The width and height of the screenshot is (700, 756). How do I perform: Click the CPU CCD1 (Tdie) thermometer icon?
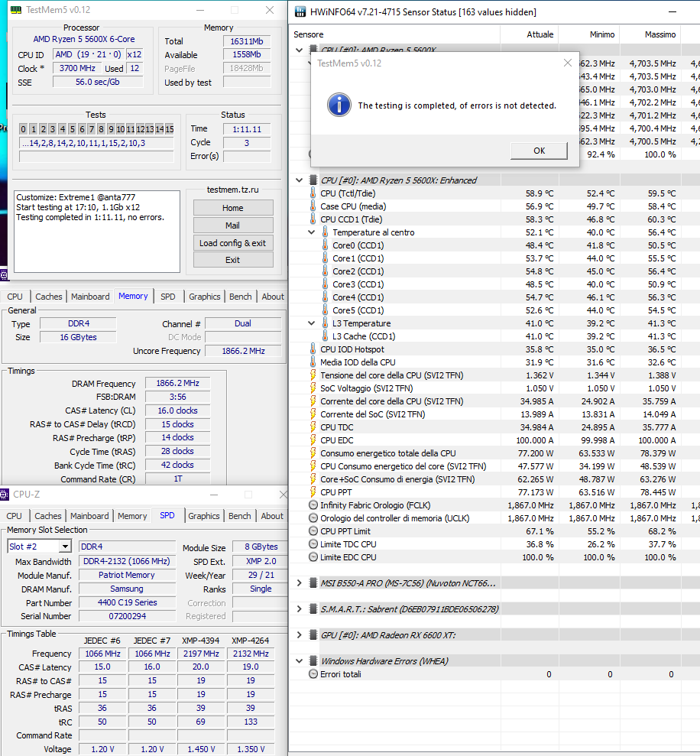tap(313, 219)
